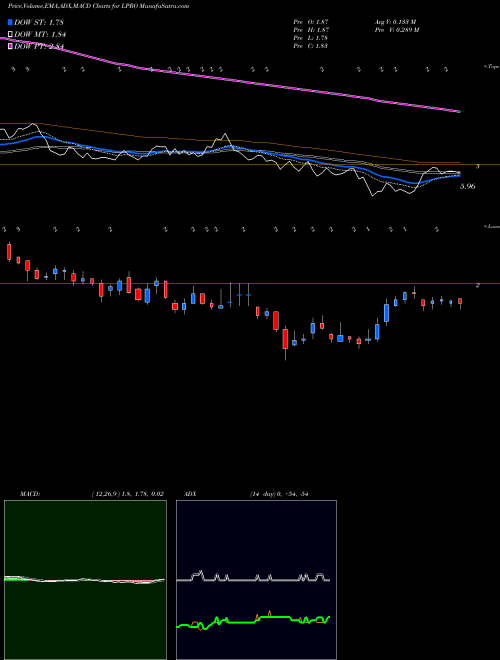The width and height of the screenshot is (500, 660).
Task: Select the 'DOW ST: 1.78' legend label
Action: click(x=38, y=22)
